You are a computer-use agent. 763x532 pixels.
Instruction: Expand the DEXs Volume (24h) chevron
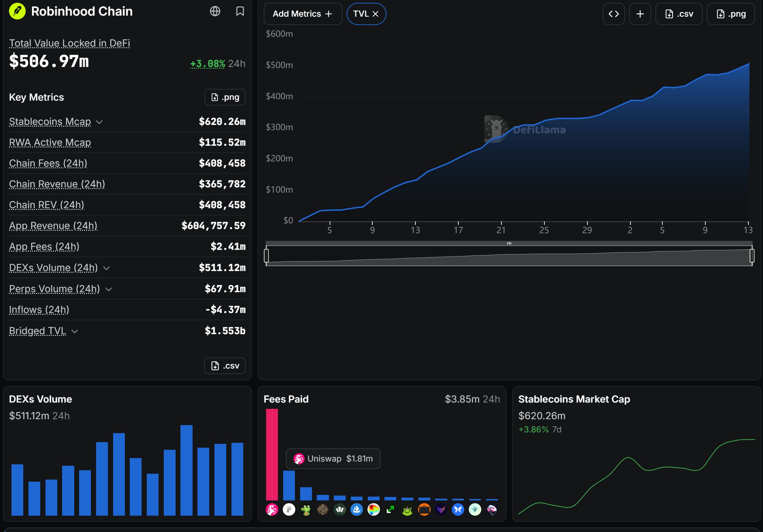pos(107,268)
